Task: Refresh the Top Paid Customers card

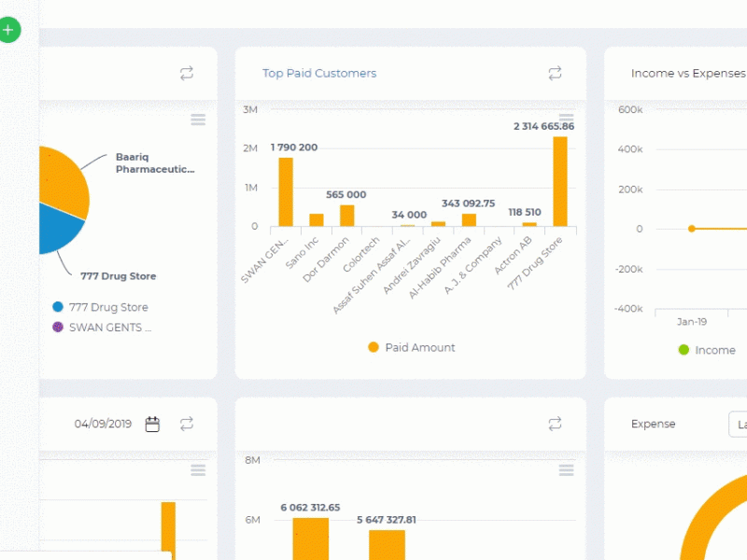Action: click(x=555, y=74)
